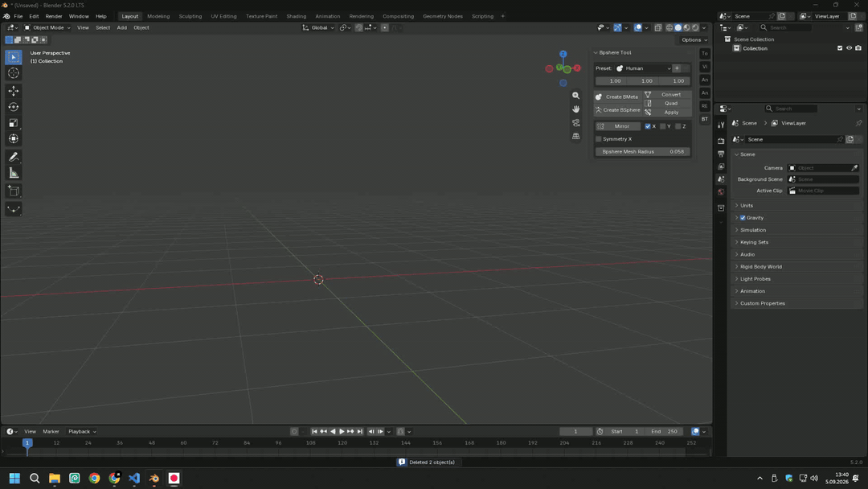868x489 pixels.
Task: Open the timeline Playback dropdown
Action: point(82,431)
